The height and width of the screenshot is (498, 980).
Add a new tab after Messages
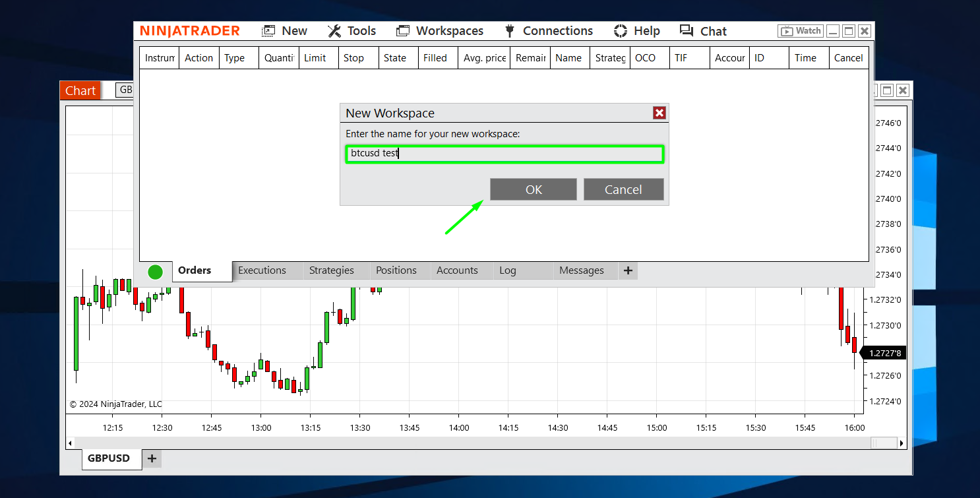point(628,270)
